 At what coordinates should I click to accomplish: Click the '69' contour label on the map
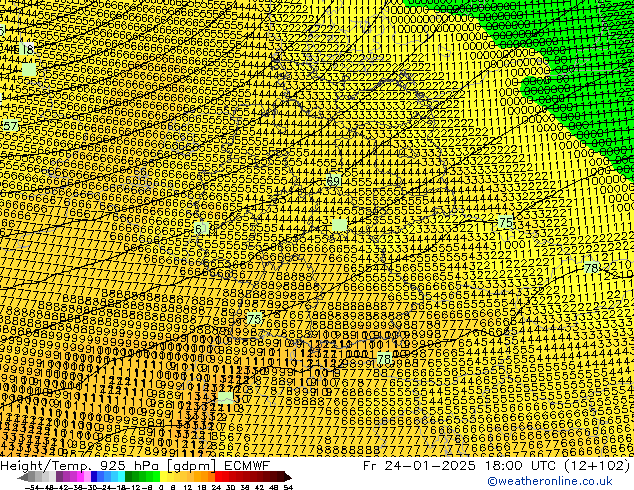coord(333,181)
